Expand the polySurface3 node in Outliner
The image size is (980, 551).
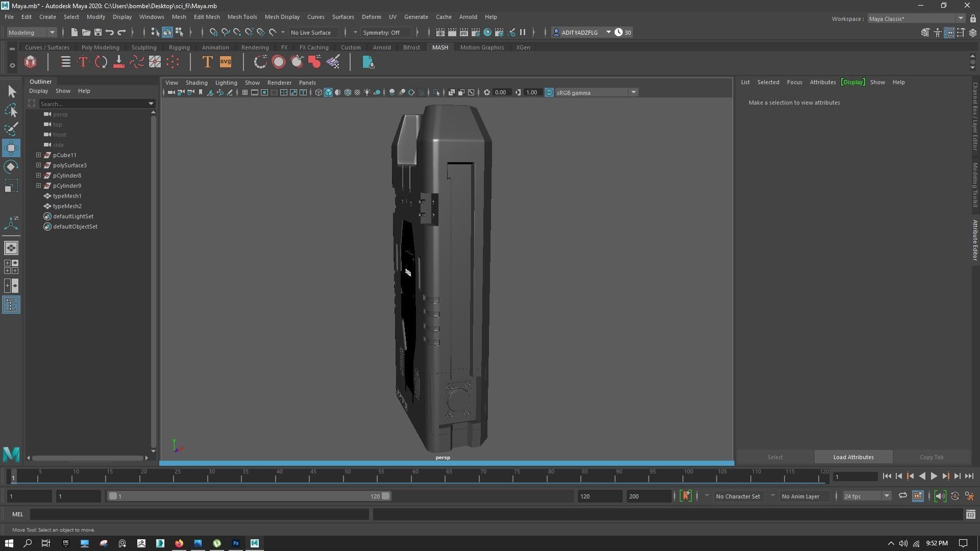(38, 165)
